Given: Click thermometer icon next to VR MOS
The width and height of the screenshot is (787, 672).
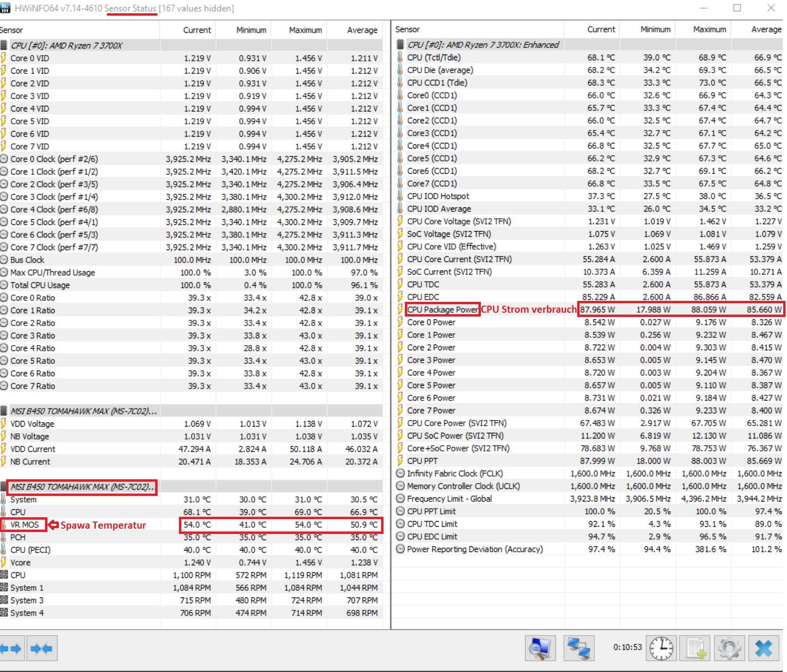Looking at the screenshot, I should pyautogui.click(x=4, y=524).
